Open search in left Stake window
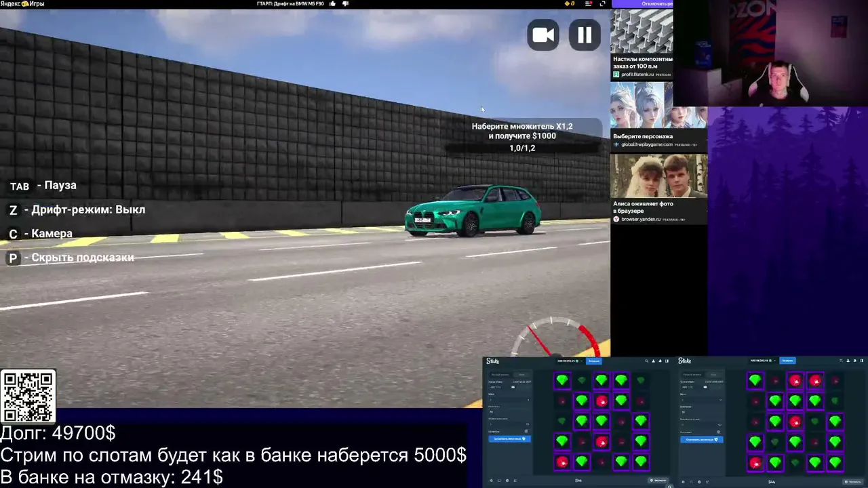The height and width of the screenshot is (488, 868). click(x=646, y=361)
